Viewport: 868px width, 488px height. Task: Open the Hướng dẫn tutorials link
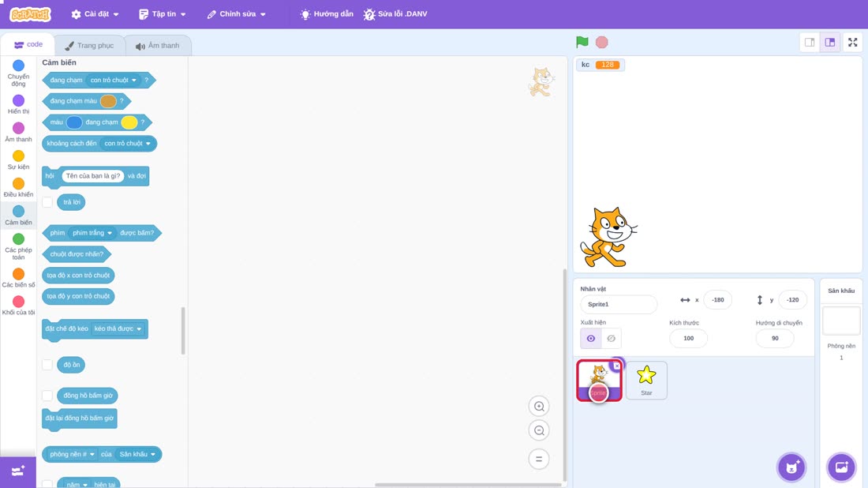pyautogui.click(x=327, y=14)
